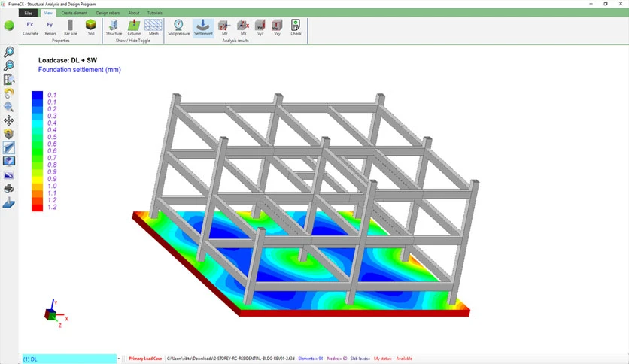Click the load case dropdown arrow

119,359
